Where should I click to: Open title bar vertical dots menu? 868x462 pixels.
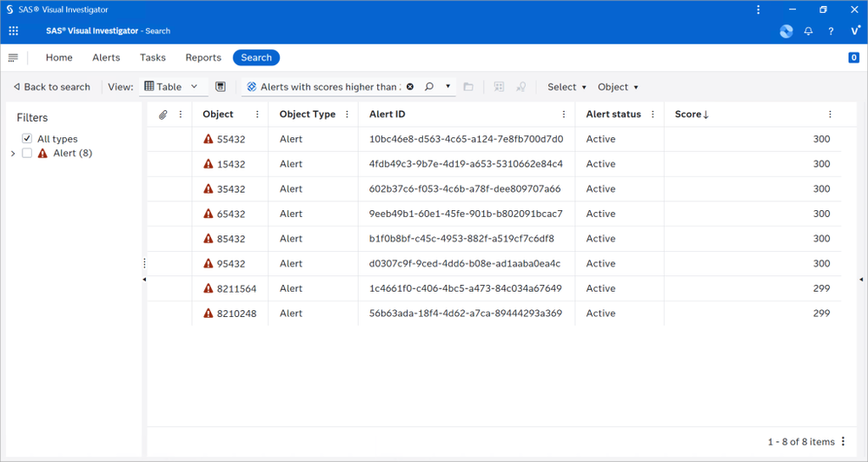[x=758, y=10]
